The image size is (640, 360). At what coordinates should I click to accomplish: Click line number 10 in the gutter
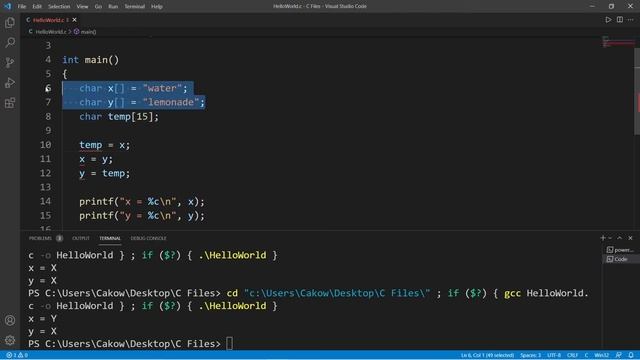coord(46,144)
